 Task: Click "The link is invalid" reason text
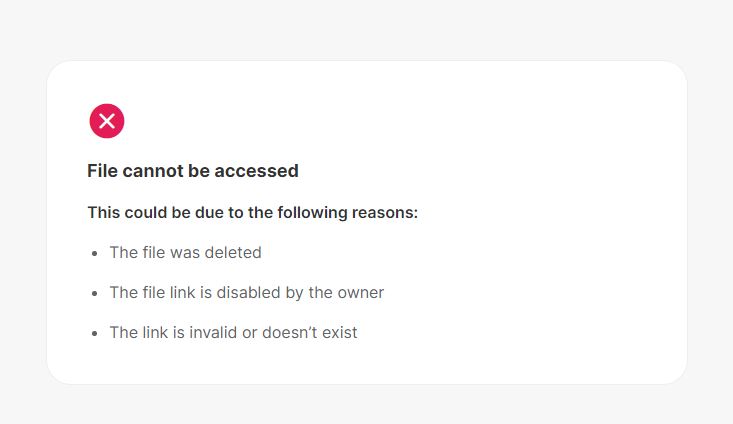(233, 332)
